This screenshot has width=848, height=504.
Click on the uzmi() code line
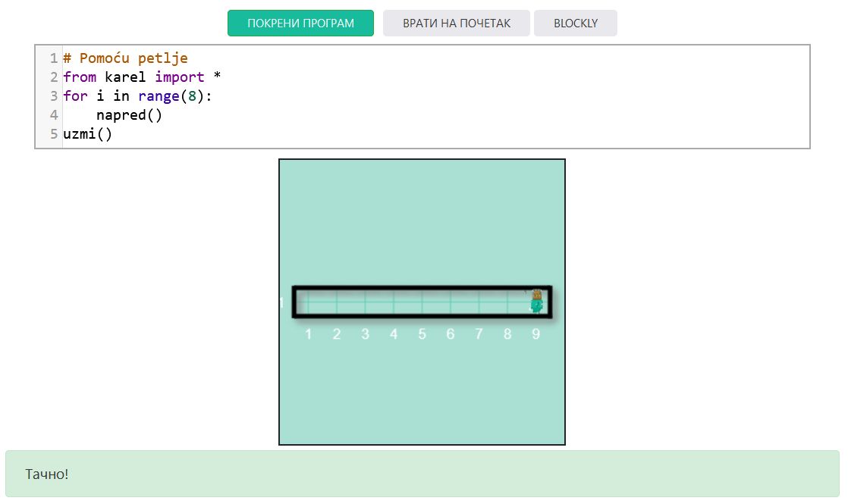point(87,134)
